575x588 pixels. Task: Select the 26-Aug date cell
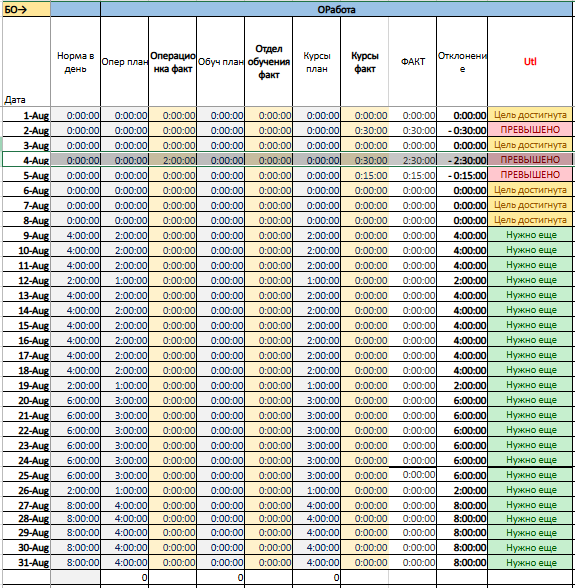[x=26, y=490]
